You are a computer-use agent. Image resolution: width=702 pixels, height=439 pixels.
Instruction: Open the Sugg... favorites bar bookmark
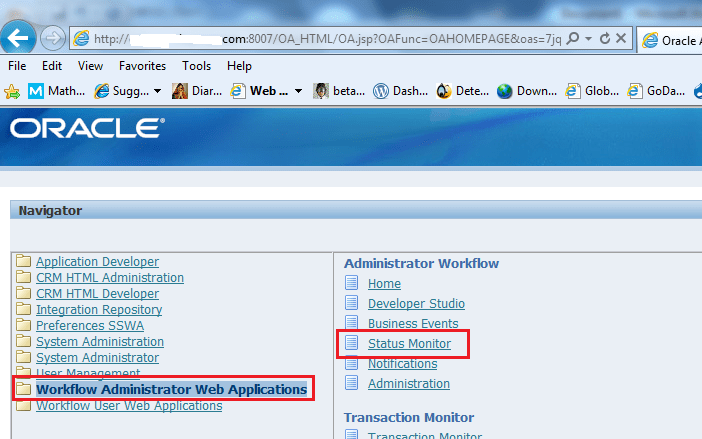coord(122,91)
